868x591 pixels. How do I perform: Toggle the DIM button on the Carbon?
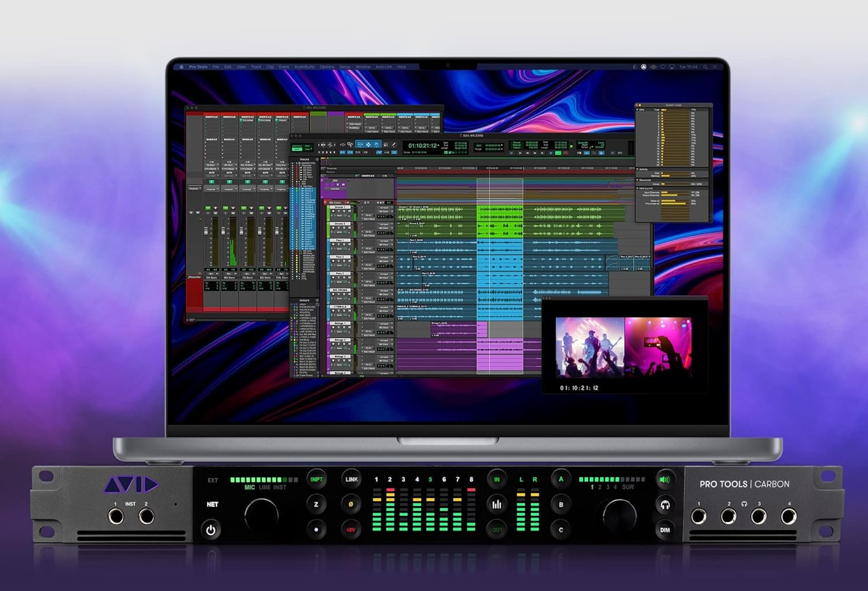665,530
